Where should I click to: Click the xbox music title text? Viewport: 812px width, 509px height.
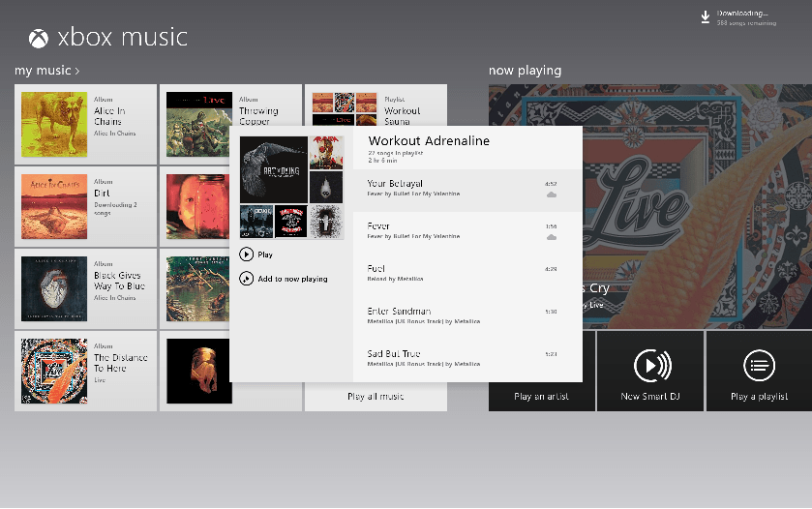[123, 38]
